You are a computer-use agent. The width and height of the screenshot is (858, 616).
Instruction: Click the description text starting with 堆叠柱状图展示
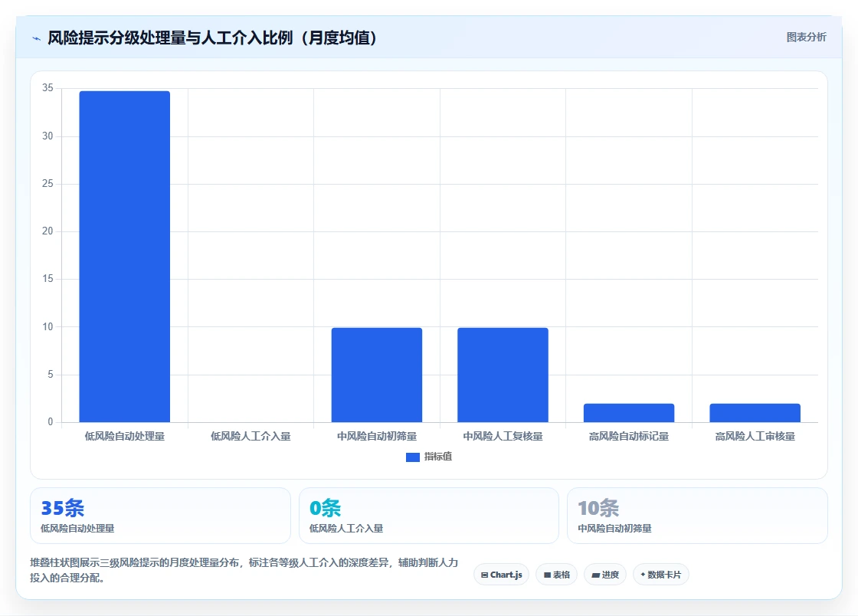tap(244, 570)
